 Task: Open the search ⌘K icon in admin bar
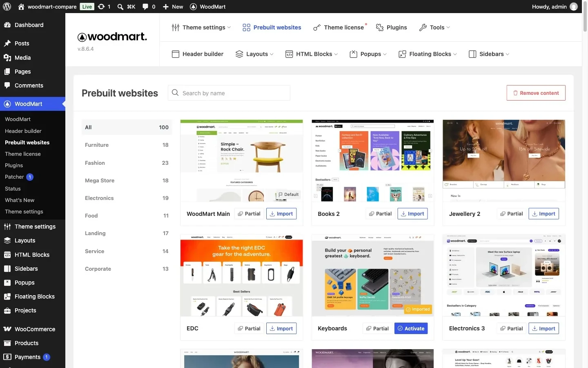tap(120, 7)
